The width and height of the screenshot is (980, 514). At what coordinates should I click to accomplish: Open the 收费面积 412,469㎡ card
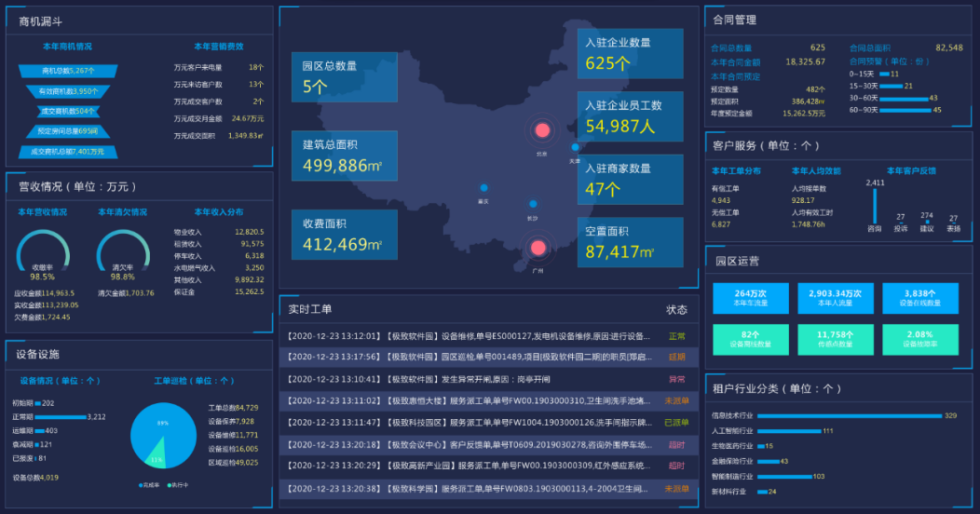(x=344, y=234)
